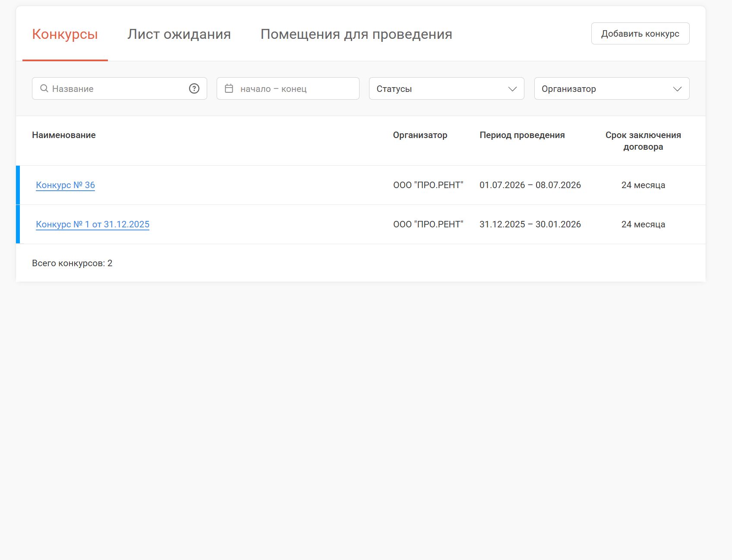This screenshot has height=560, width=732.
Task: Click the Добавить конкурс button
Action: (x=640, y=34)
